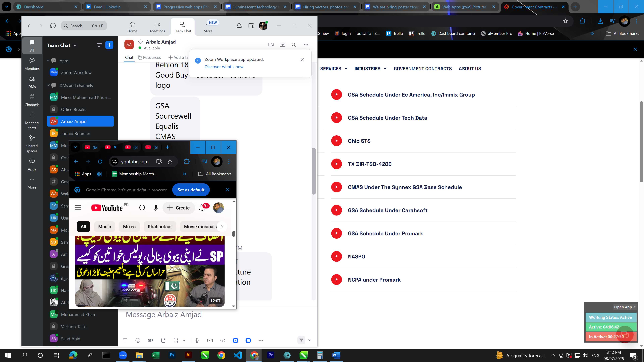Click Open App button in tracker widget
Screen dimensions: 644x362
625,307
